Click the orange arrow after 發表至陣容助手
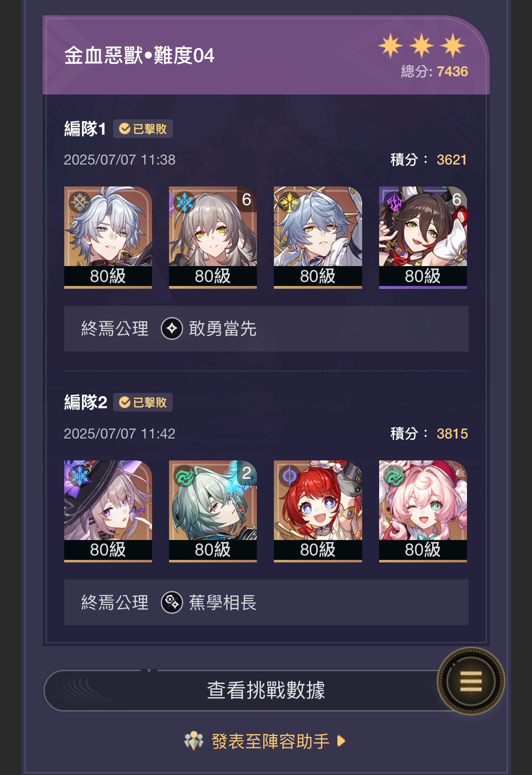 [341, 741]
